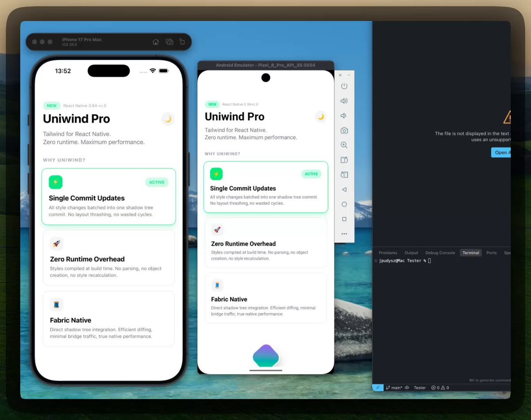Image resolution: width=531 pixels, height=420 pixels.
Task: Click the errors and warnings count in status bar
Action: coord(440,388)
